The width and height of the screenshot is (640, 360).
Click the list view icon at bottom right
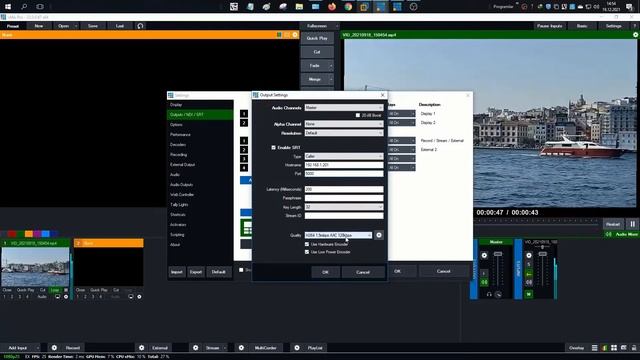click(x=595, y=348)
